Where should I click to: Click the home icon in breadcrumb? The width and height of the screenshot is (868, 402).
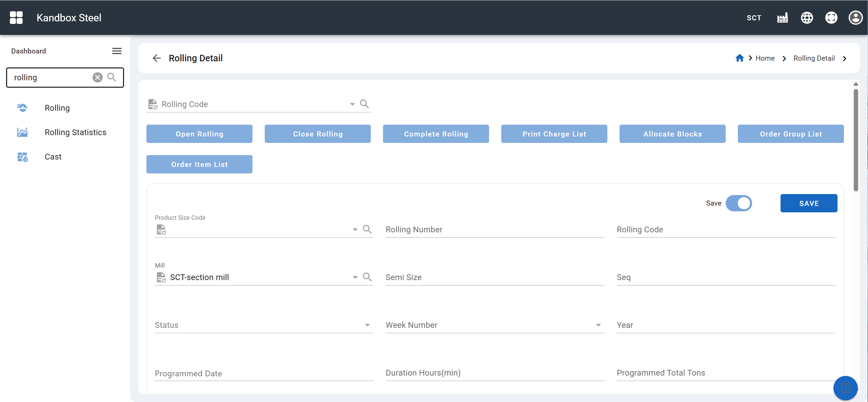[x=739, y=58]
